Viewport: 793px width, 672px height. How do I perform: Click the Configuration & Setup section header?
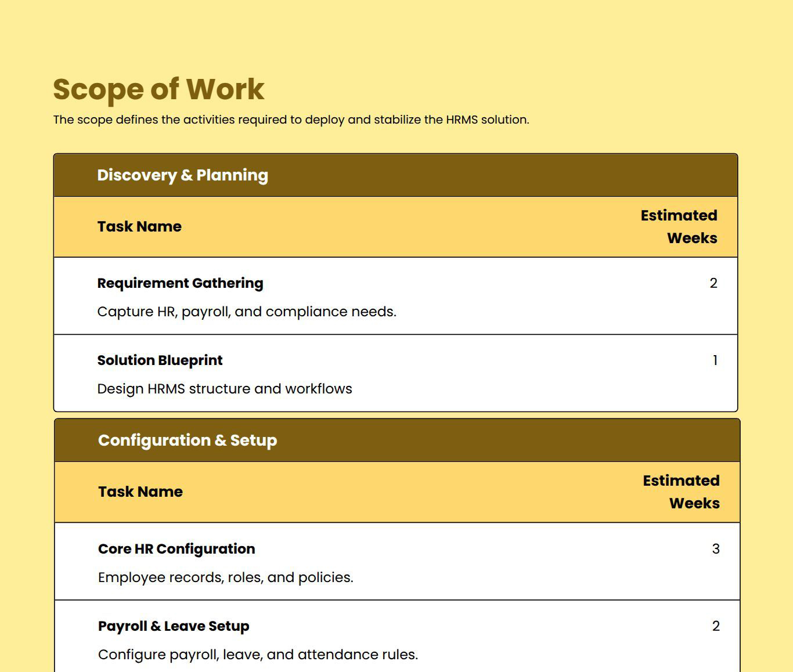point(188,440)
